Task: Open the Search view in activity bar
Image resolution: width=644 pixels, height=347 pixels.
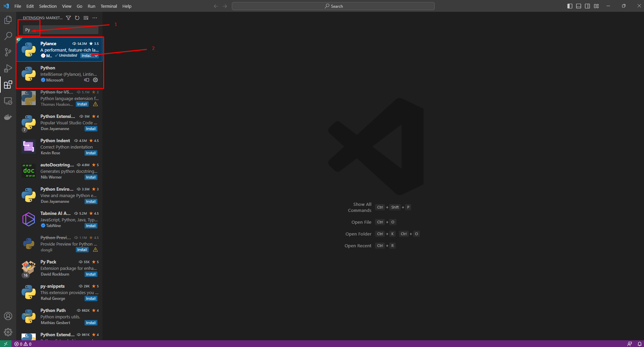Action: 8,36
